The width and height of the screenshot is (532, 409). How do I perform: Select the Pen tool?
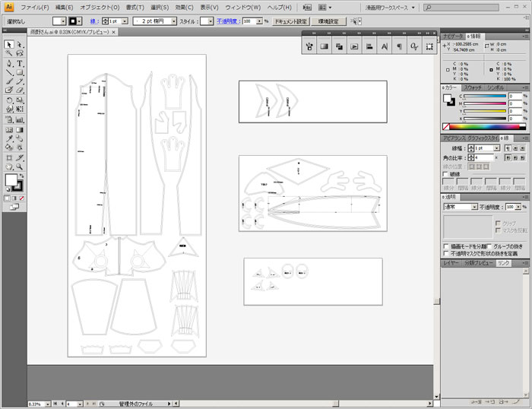click(9, 63)
